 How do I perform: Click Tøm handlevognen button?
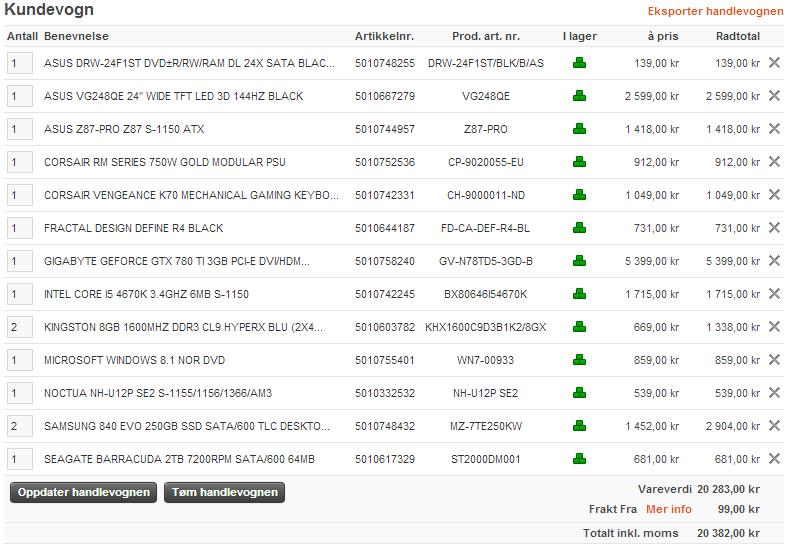[x=224, y=492]
